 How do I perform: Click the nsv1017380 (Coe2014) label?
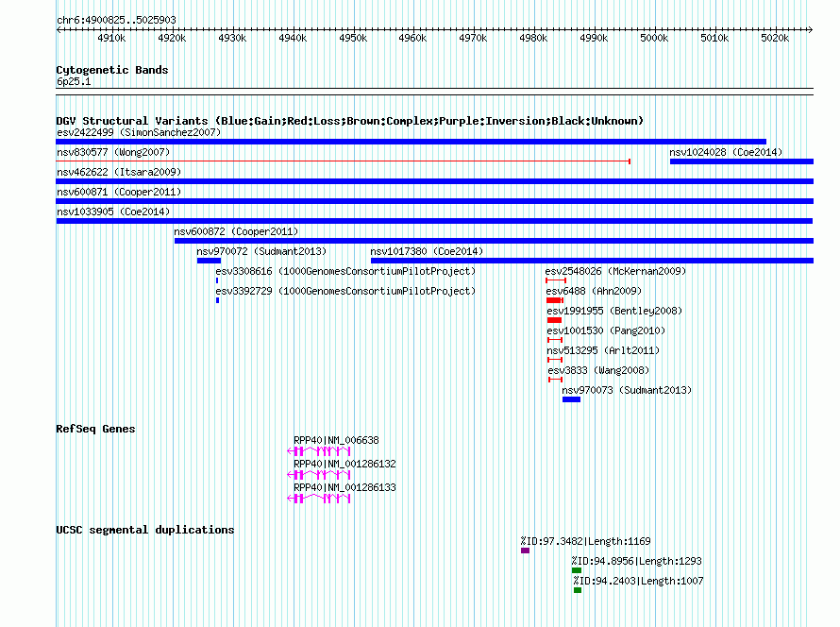(427, 251)
